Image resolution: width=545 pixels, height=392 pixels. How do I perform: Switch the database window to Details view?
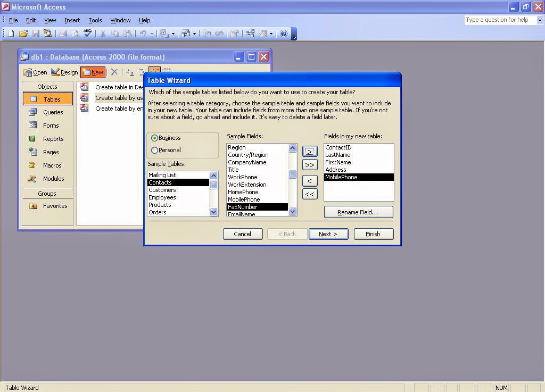pyautogui.click(x=166, y=70)
